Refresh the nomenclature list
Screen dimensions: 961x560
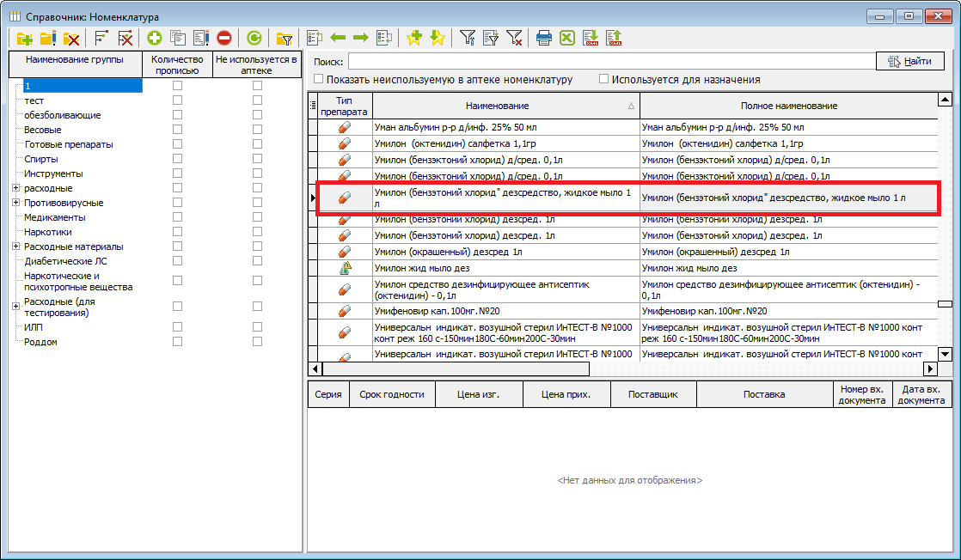254,39
